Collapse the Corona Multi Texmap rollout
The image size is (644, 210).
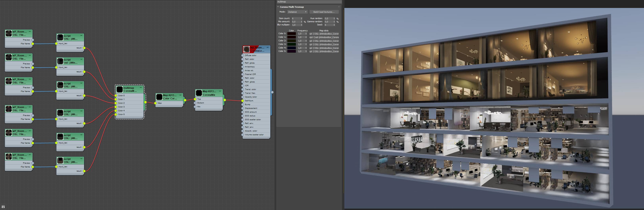278,7
